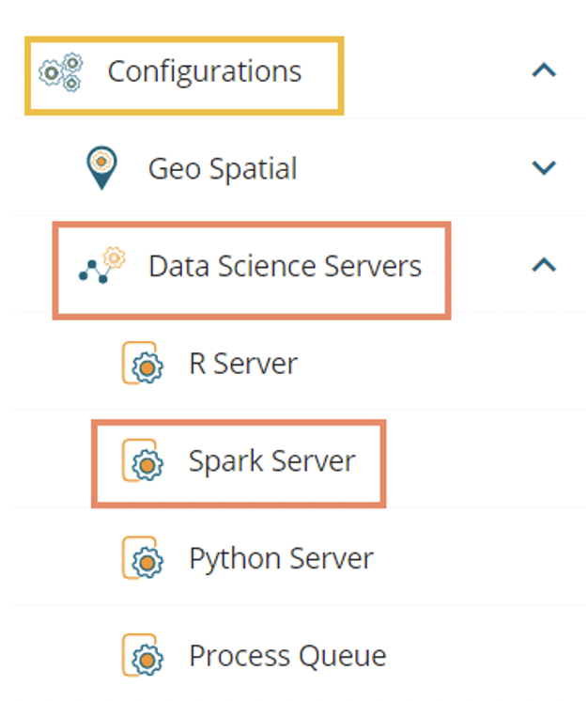Click the Geo Spatial map pin icon
This screenshot has width=588, height=701.
101,169
